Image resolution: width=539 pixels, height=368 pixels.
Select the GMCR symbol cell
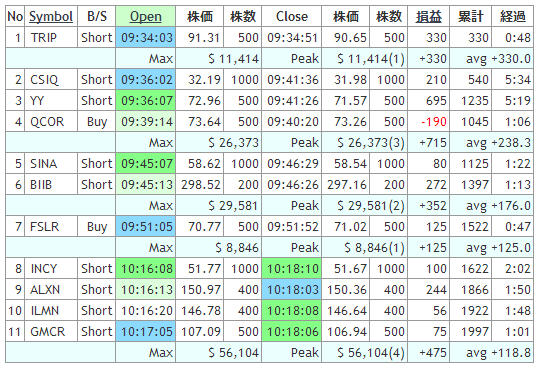tap(51, 332)
